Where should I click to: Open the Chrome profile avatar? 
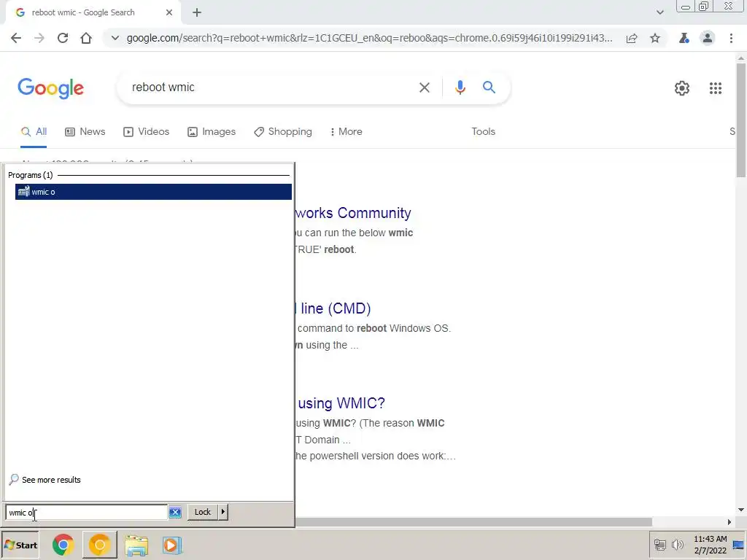click(708, 38)
